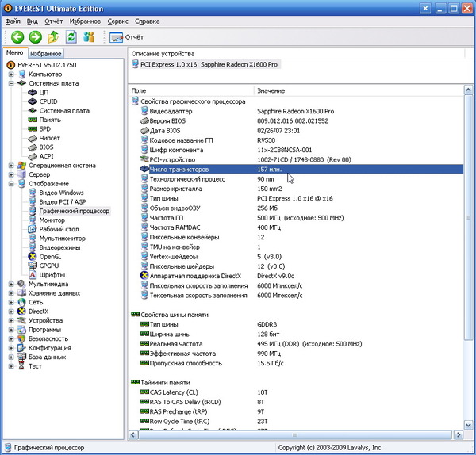The image size is (476, 455).
Task: Click the Поле column header
Action: pos(191,90)
